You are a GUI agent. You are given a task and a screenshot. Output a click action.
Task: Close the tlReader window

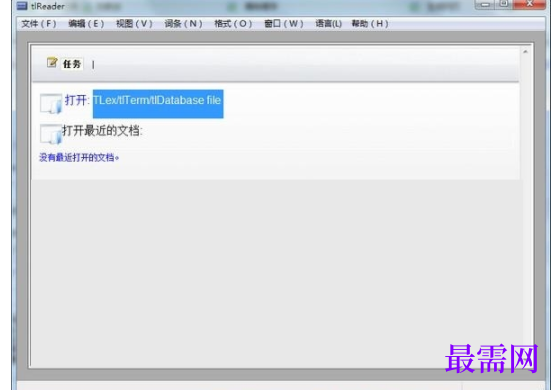click(x=529, y=4)
